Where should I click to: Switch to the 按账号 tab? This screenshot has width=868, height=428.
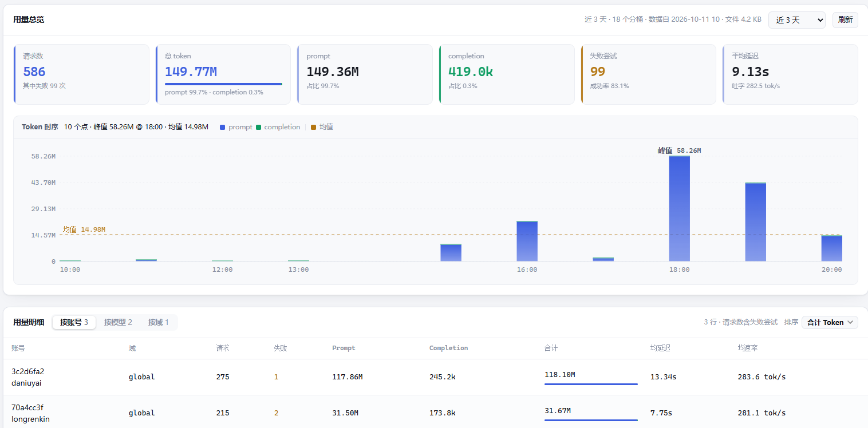click(x=74, y=323)
